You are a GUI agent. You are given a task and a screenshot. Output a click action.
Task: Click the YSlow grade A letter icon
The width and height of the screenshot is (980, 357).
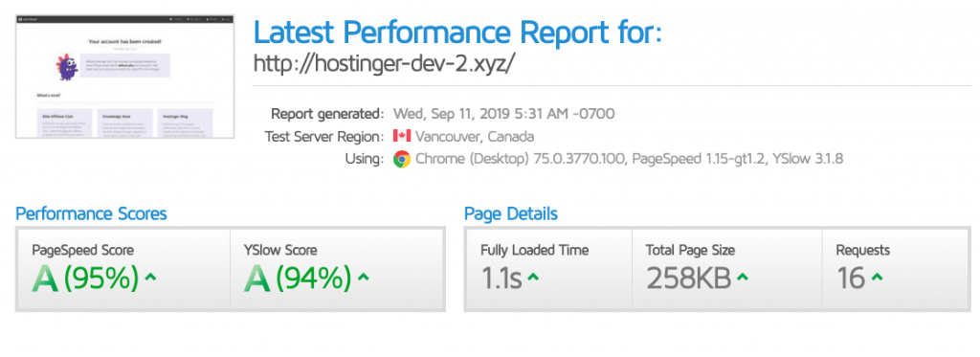pyautogui.click(x=256, y=279)
